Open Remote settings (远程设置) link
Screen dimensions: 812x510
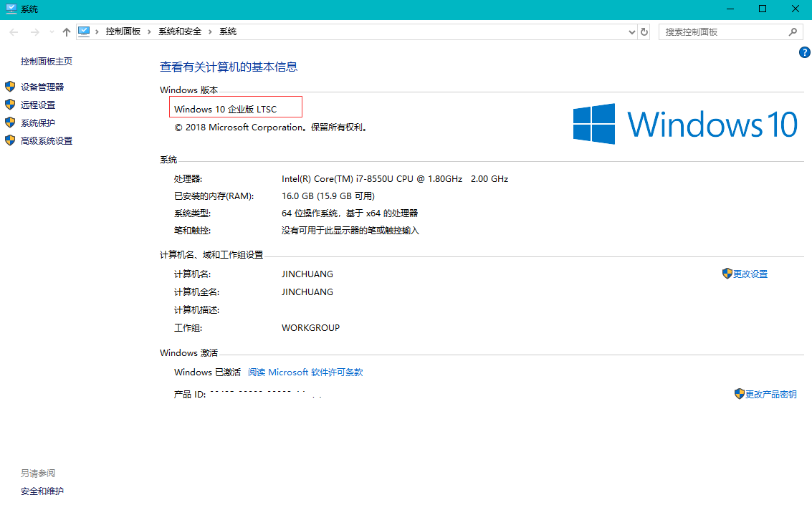(38, 105)
